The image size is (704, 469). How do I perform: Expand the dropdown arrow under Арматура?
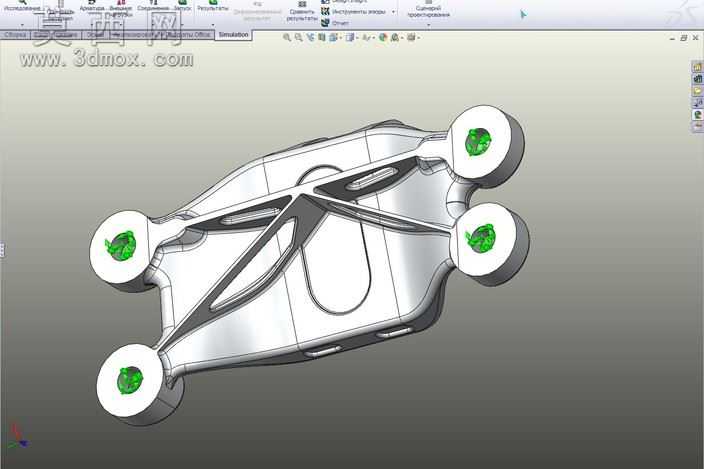pyautogui.click(x=92, y=25)
